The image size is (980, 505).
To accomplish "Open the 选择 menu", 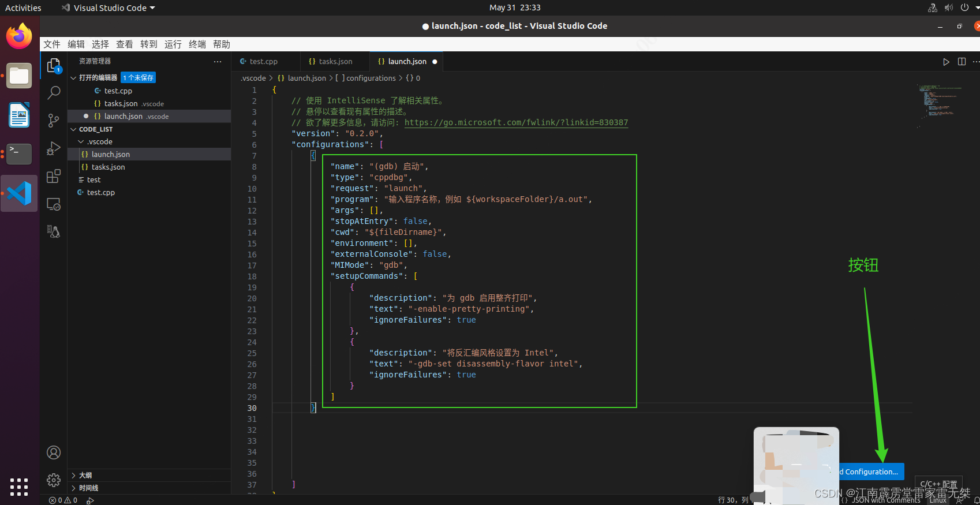I will click(100, 44).
